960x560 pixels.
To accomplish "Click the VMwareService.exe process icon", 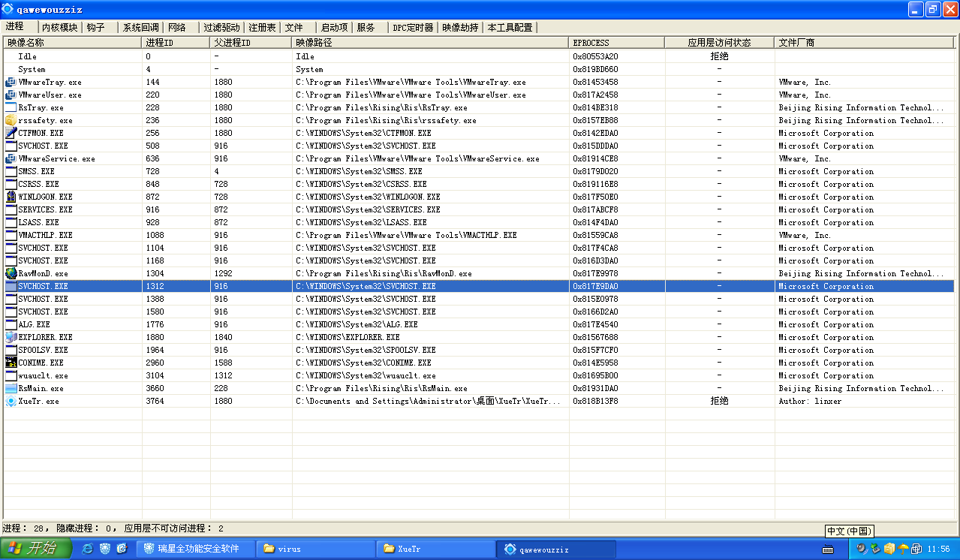I will point(11,158).
